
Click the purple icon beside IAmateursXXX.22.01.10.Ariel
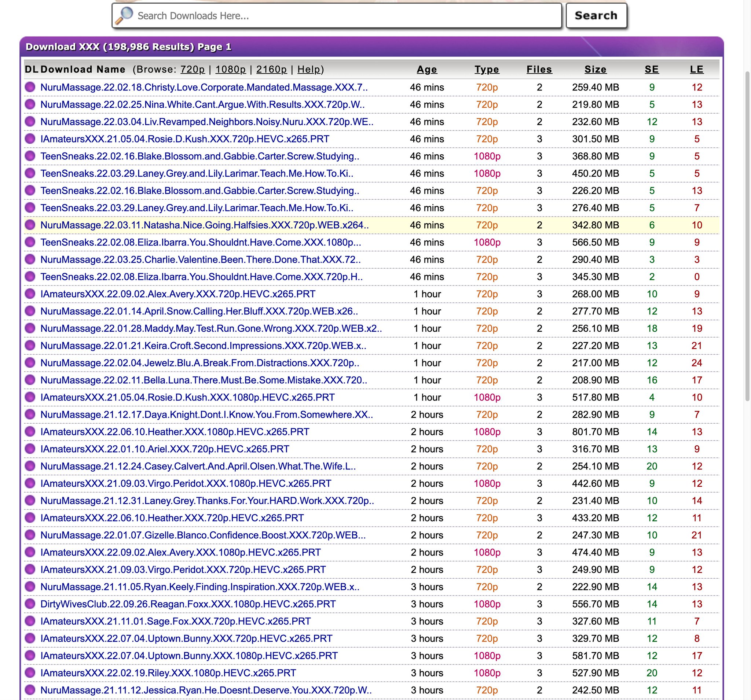[30, 449]
